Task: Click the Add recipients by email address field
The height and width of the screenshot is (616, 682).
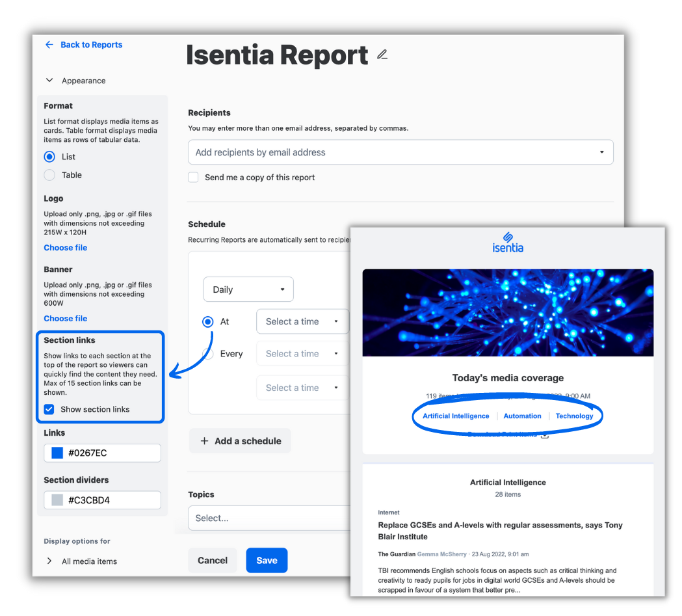Action: (400, 152)
